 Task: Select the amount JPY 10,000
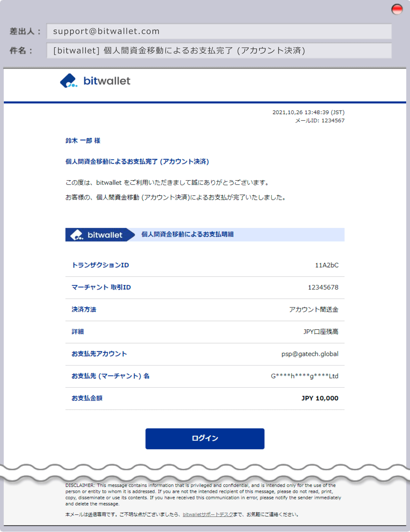[320, 398]
